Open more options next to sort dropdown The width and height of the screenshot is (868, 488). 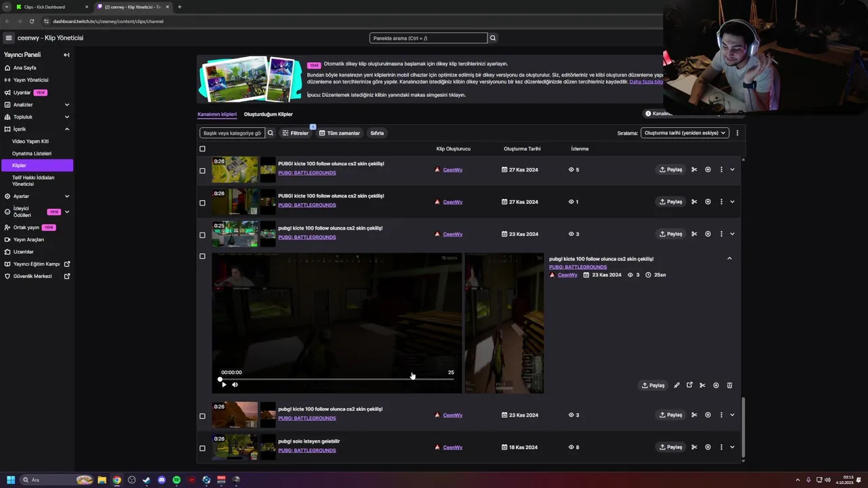[737, 133]
